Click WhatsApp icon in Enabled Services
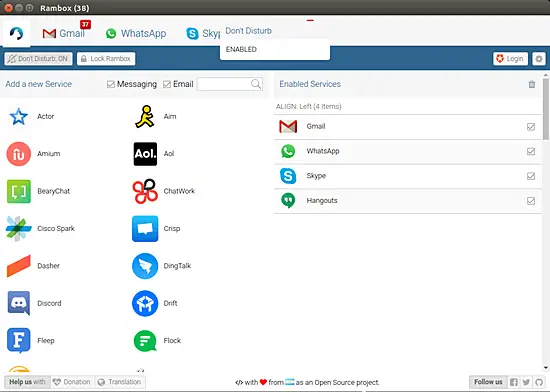This screenshot has width=550, height=392. pos(288,151)
